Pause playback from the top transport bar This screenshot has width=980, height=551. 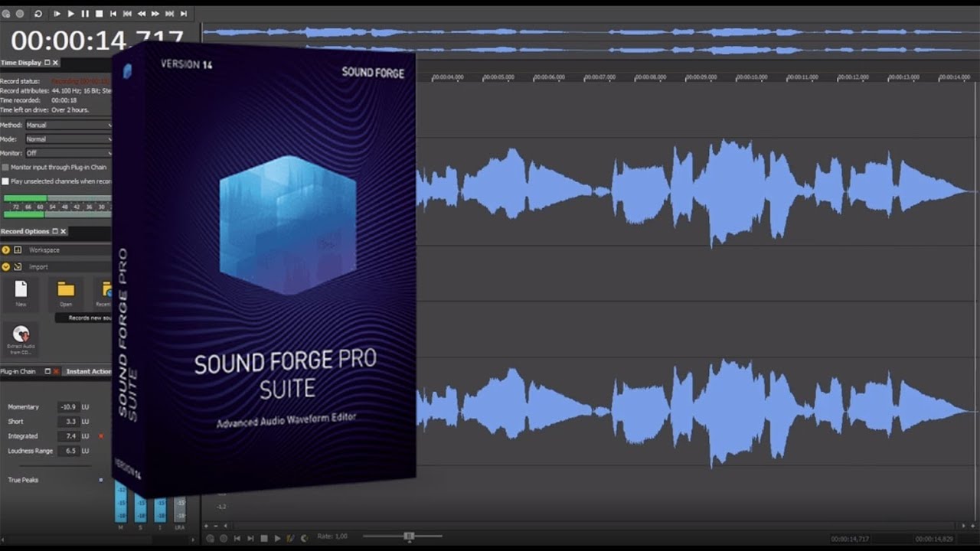click(x=85, y=14)
